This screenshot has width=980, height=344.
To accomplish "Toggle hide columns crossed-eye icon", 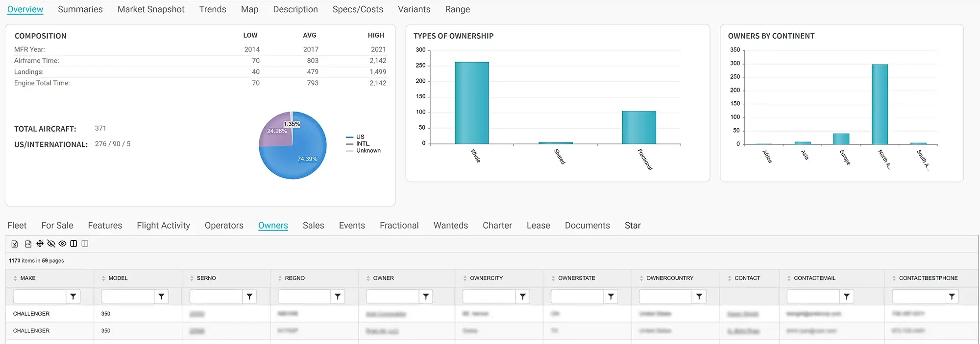I will click(x=51, y=244).
